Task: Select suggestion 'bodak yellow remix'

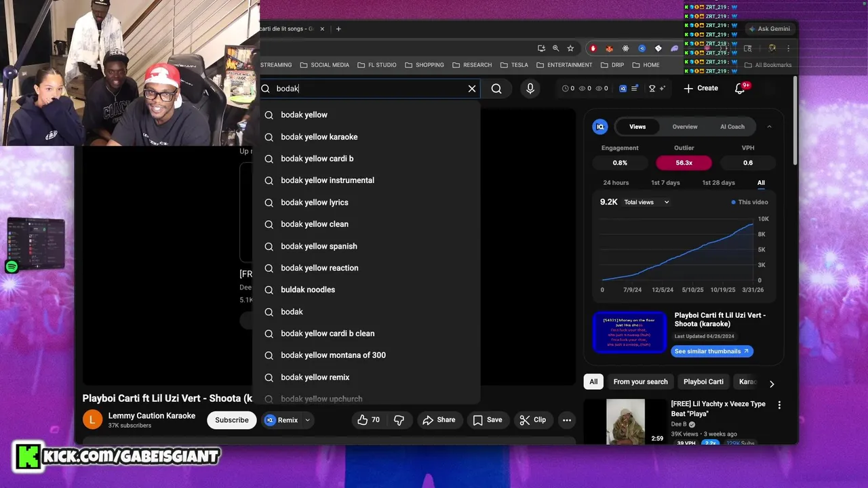Action: tap(366, 377)
